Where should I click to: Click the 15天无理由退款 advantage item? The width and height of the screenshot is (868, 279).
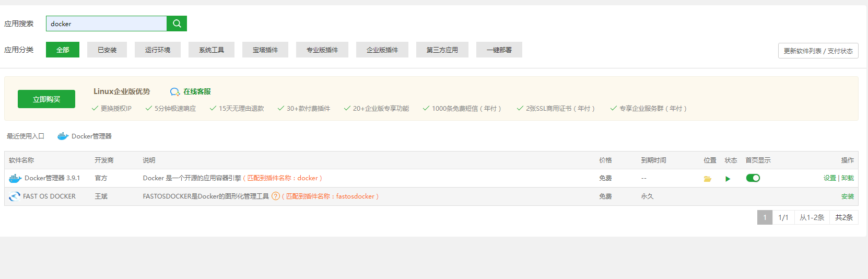[237, 109]
